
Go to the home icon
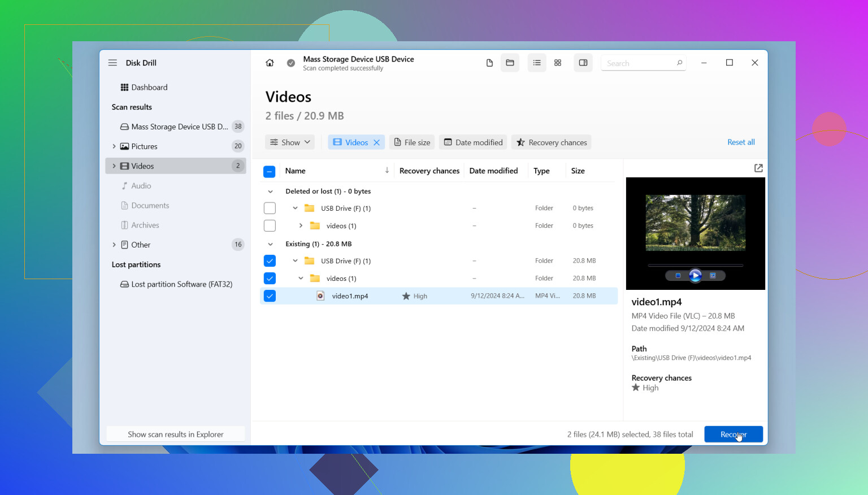pos(270,63)
